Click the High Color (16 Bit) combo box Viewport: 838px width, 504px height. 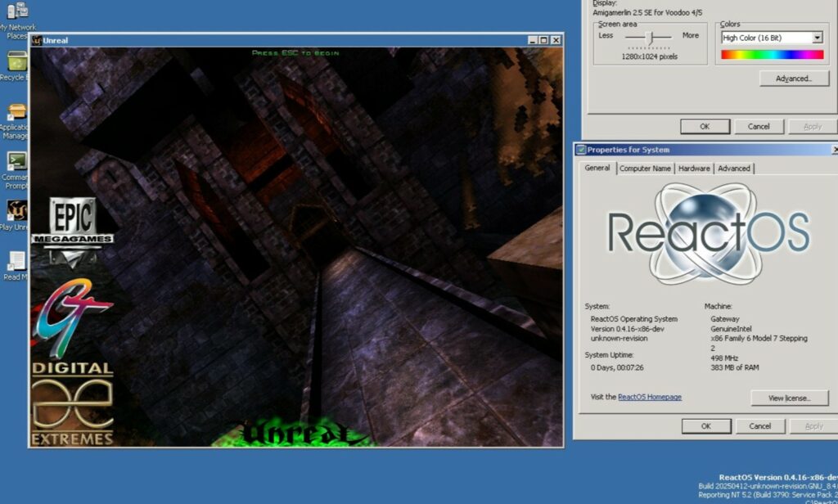772,38
